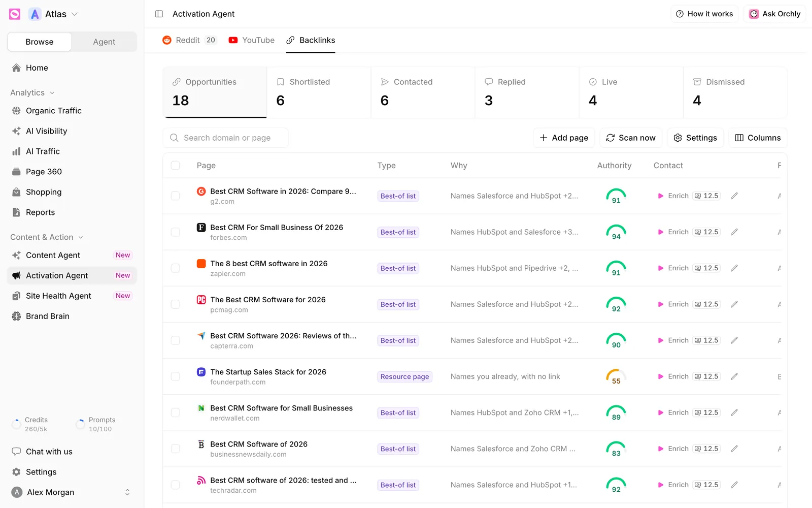
Task: Toggle the select-all checkbox in table header
Action: pos(176,166)
